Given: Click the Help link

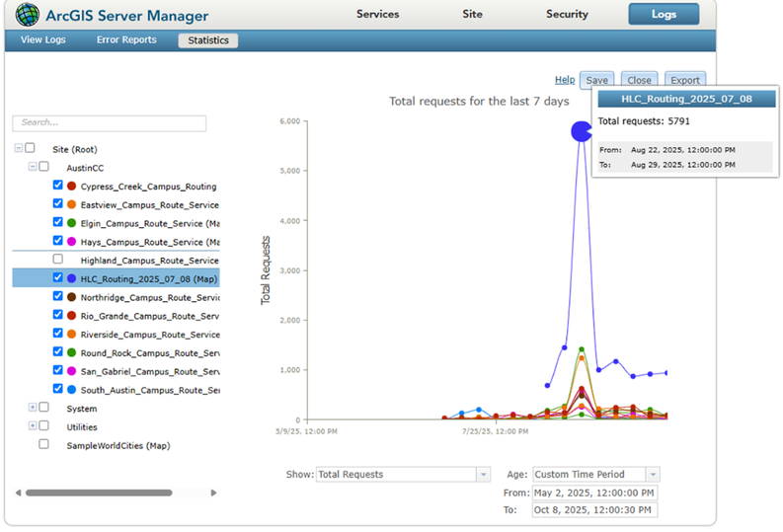Looking at the screenshot, I should point(565,80).
